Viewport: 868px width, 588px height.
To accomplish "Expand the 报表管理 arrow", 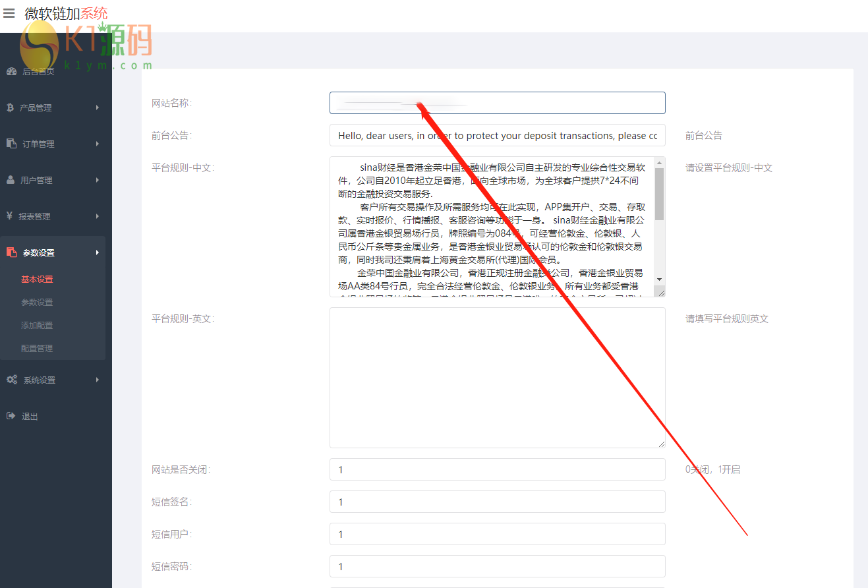I will (x=98, y=216).
